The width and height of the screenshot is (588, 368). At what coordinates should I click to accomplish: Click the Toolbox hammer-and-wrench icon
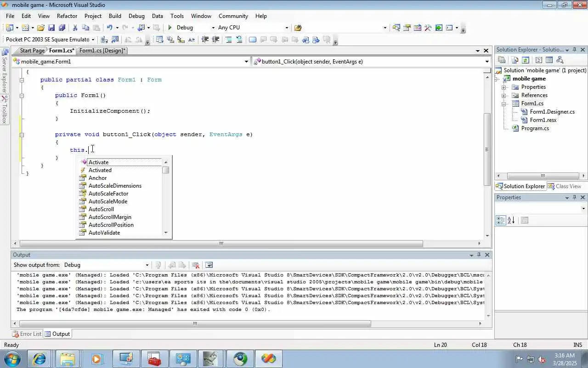pyautogui.click(x=428, y=28)
